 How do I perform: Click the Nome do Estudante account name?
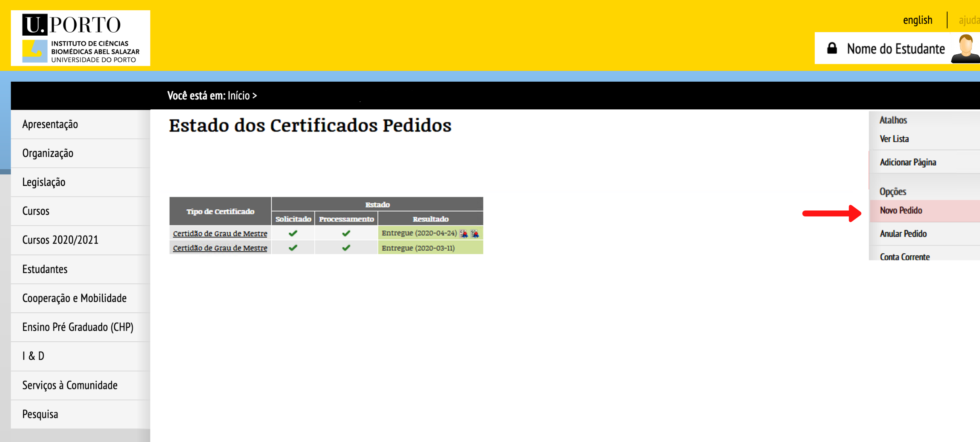pos(896,49)
